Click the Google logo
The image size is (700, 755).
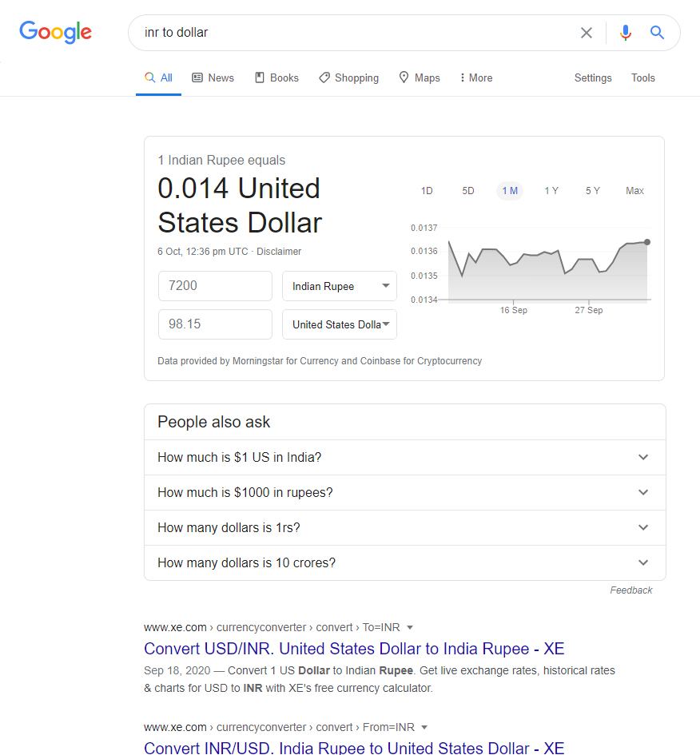point(55,32)
